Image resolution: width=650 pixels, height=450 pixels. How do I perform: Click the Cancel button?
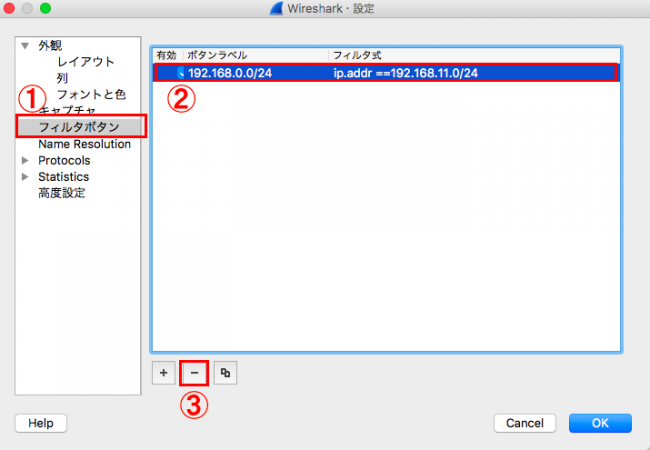point(525,423)
